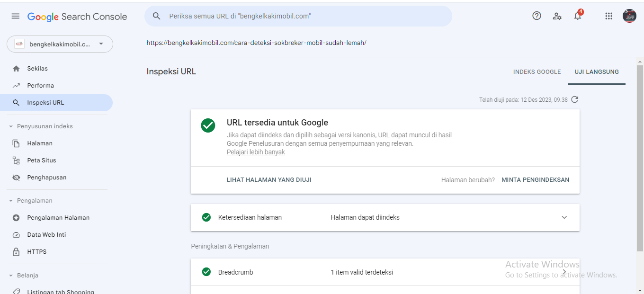Open Peta Situs in sidebar
This screenshot has width=644, height=294.
pos(42,160)
